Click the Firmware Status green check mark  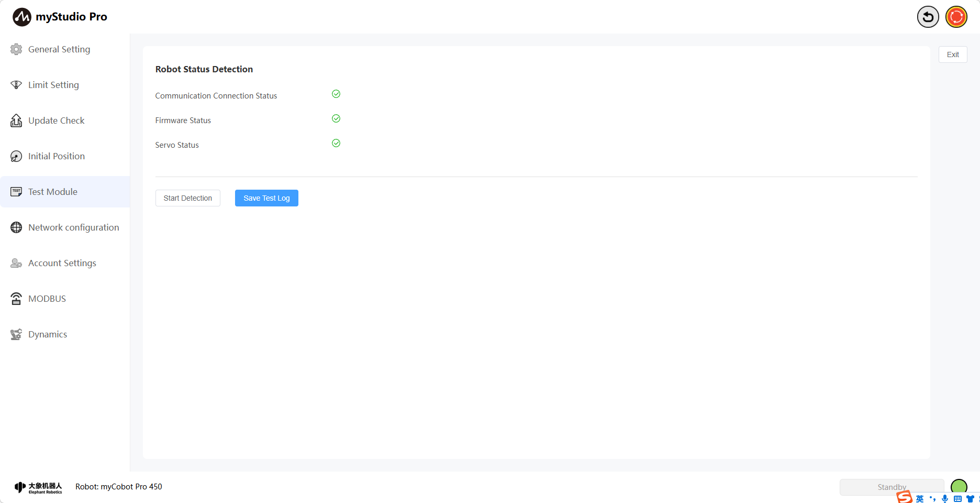point(336,118)
